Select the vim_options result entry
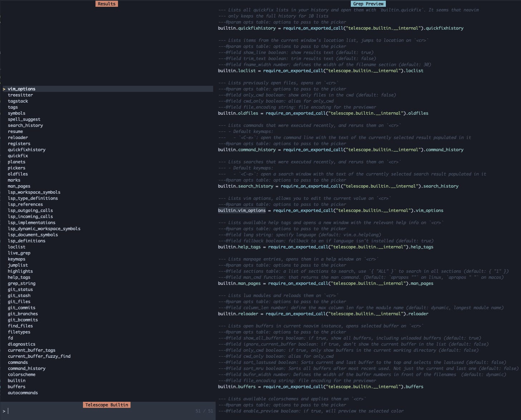Viewport: 521px width, 420px height. (107, 89)
